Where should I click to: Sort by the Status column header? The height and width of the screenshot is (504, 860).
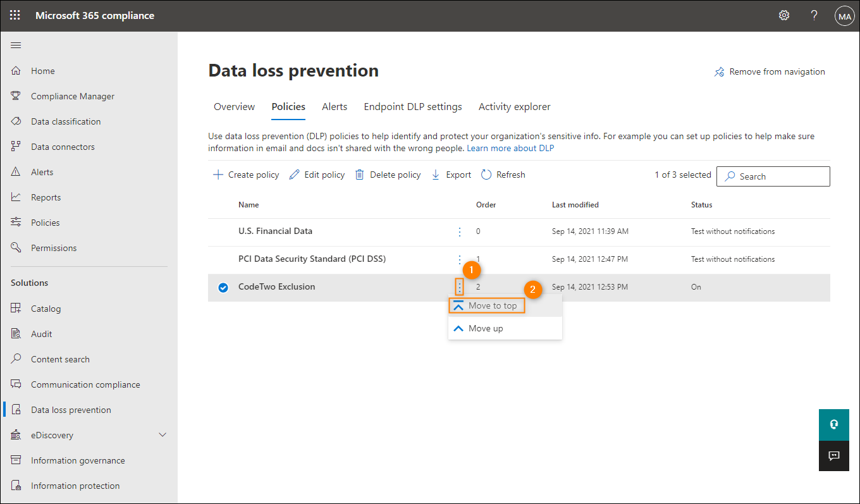(702, 205)
